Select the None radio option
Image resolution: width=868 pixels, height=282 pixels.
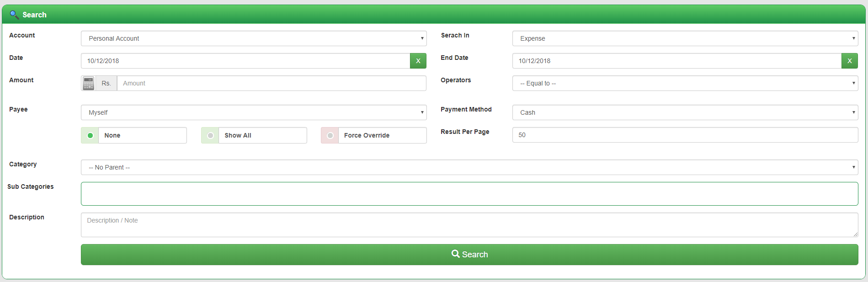[x=90, y=135]
